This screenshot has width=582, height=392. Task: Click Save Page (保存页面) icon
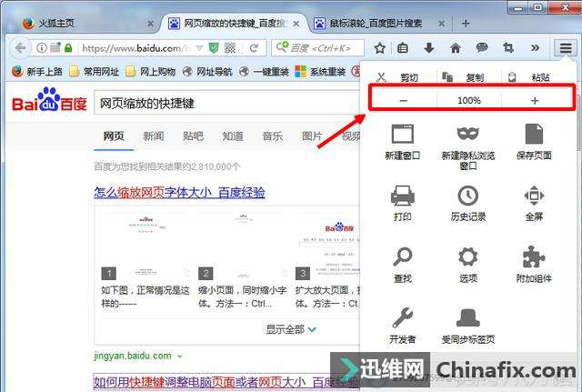[x=534, y=135]
